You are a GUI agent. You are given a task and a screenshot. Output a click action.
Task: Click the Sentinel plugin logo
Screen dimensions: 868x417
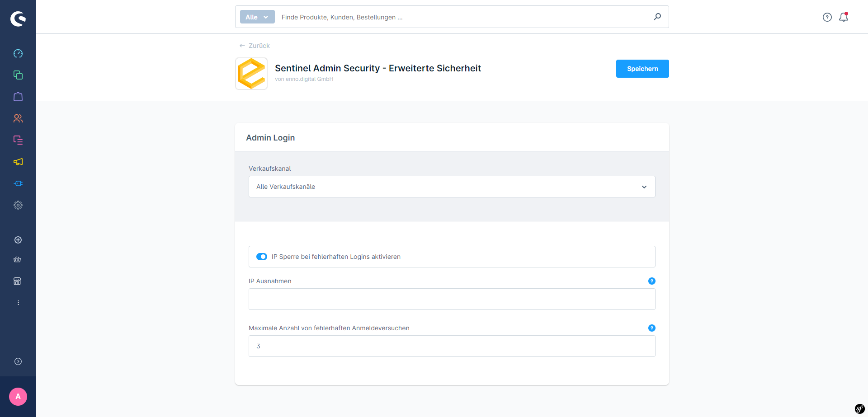251,74
